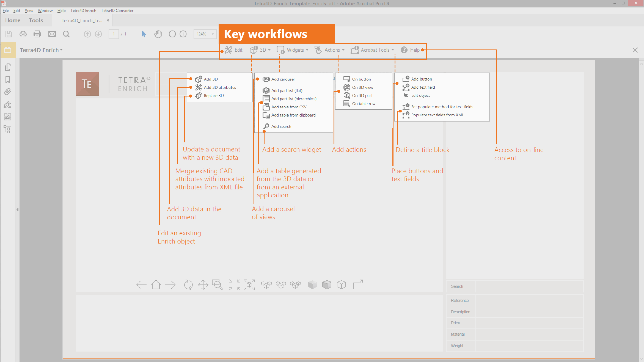The width and height of the screenshot is (644, 362).
Task: Click the 3D toolbar transparent render cube
Action: 327,285
